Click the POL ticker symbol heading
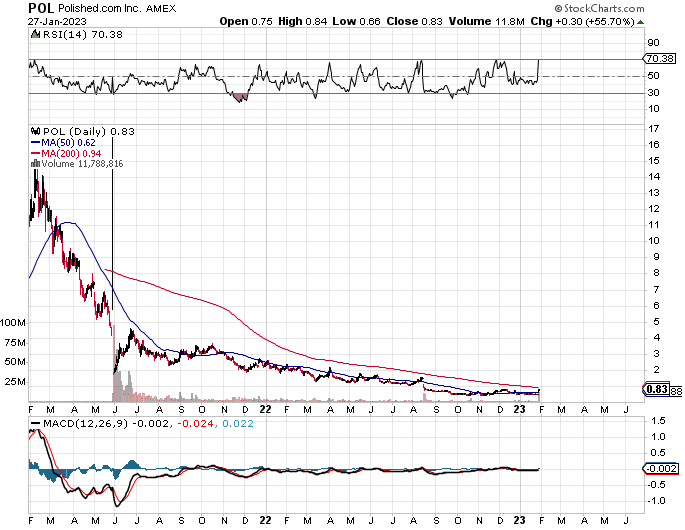 (41, 8)
